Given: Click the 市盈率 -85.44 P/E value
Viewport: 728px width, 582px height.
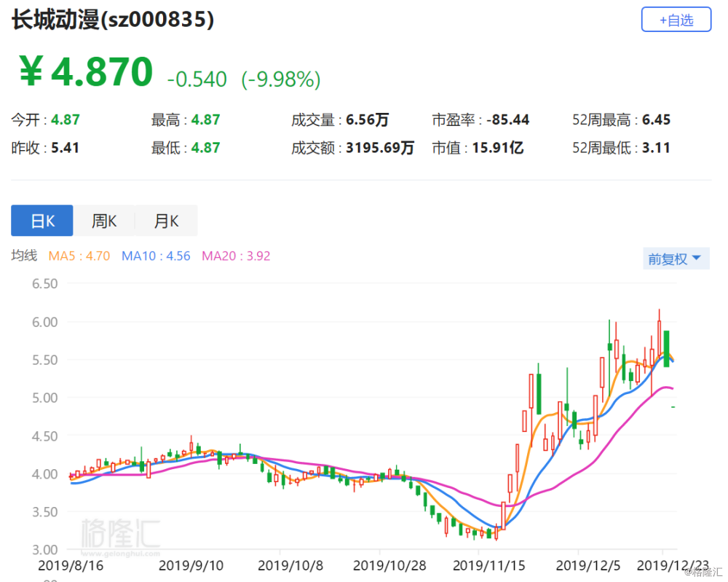Looking at the screenshot, I should [x=510, y=120].
